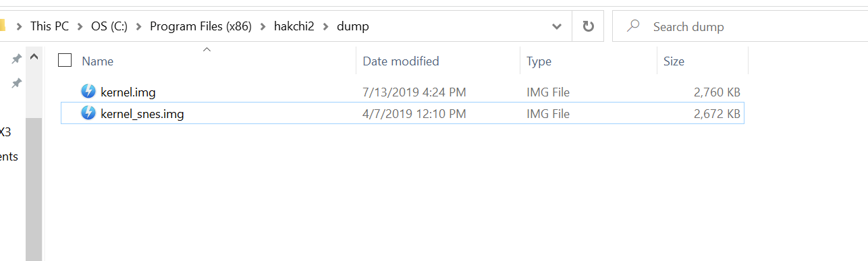Screen dimensions: 868x261
Task: Open the address bar history dropdown
Action: point(557,26)
